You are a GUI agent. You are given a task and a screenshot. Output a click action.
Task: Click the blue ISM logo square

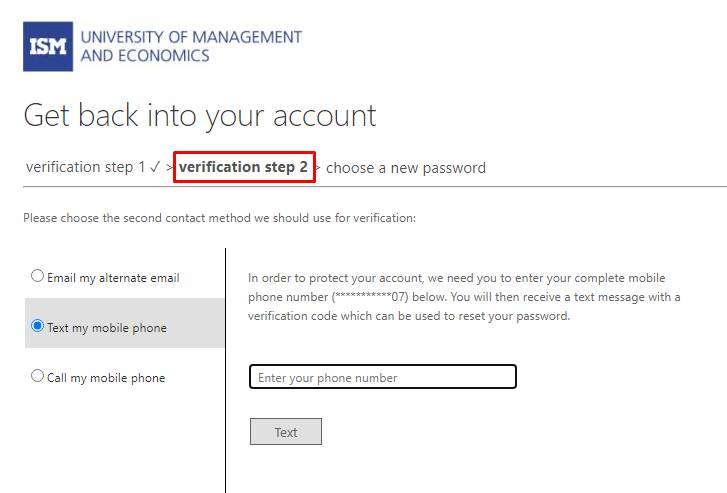click(48, 46)
